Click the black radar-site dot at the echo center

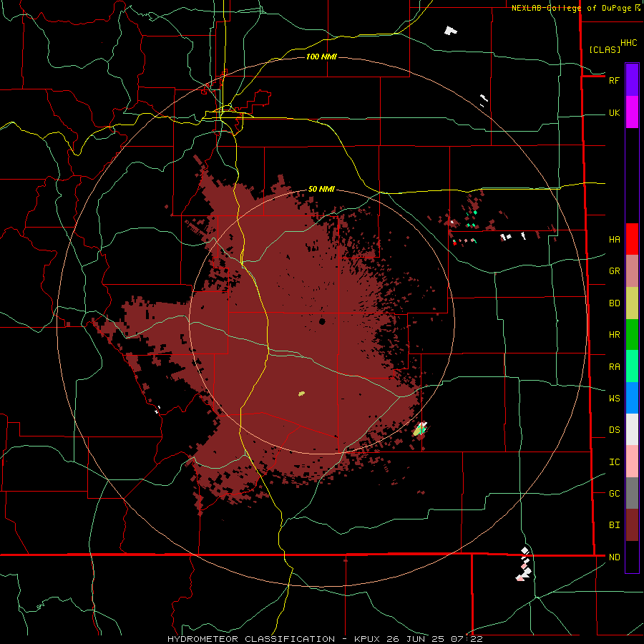[322, 321]
